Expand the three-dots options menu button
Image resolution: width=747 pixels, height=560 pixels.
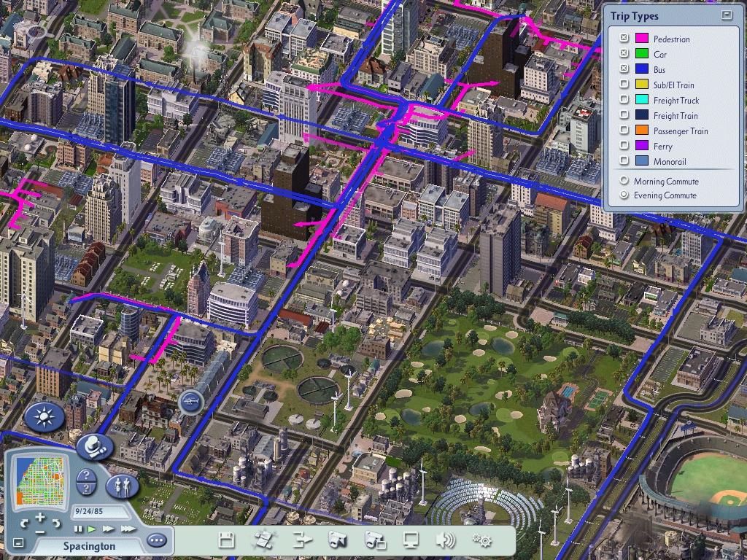click(156, 540)
